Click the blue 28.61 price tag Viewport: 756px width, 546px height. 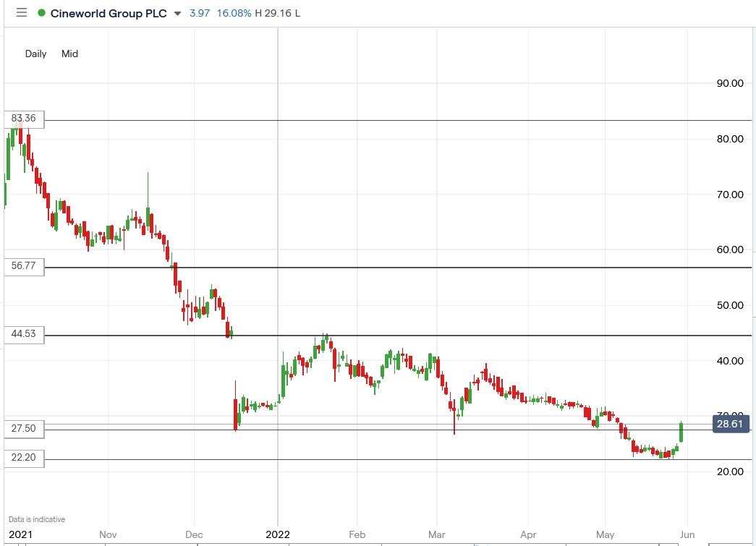click(731, 425)
